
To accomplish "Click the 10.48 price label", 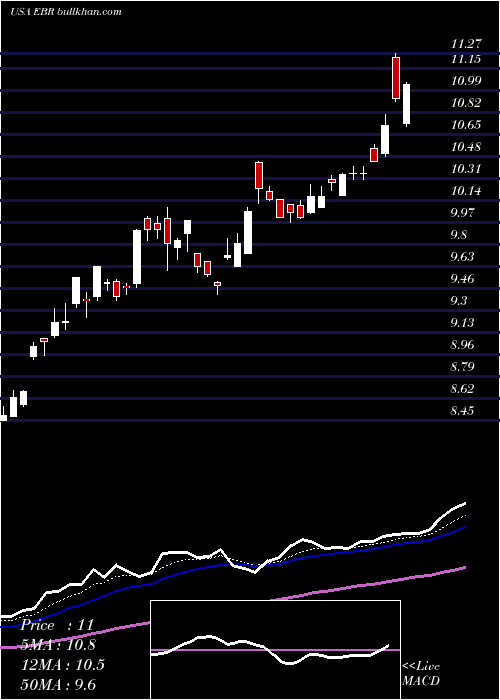I will (466, 147).
